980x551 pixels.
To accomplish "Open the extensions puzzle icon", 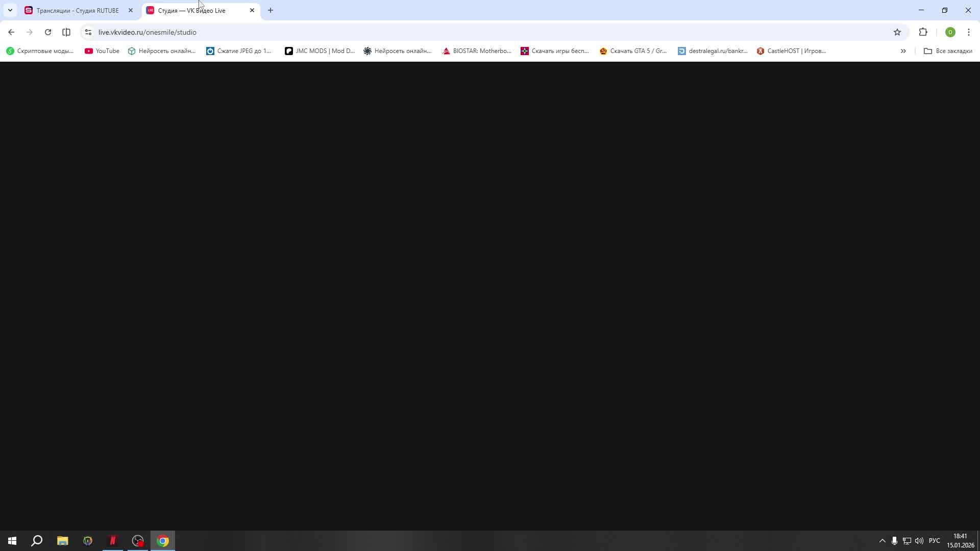I will (x=923, y=32).
